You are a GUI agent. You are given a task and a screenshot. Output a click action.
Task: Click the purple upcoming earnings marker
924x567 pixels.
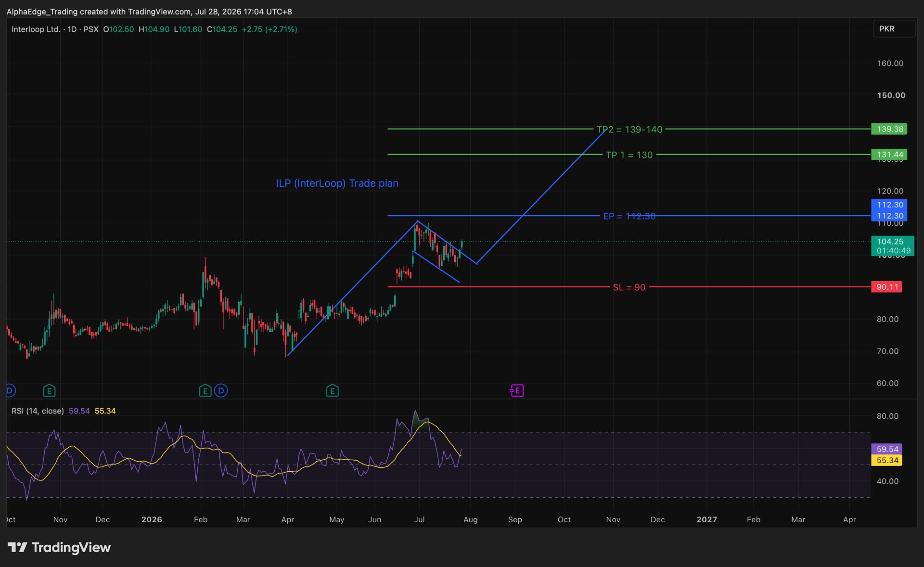coord(517,390)
